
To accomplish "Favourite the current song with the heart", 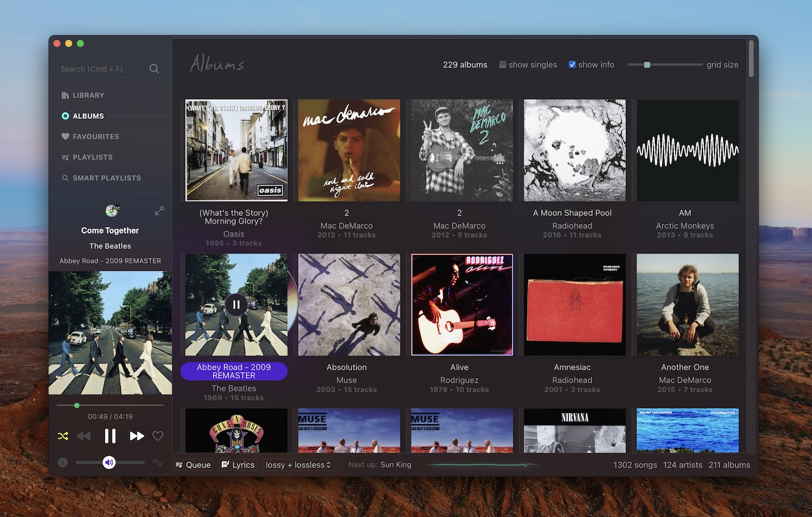I will (x=158, y=436).
